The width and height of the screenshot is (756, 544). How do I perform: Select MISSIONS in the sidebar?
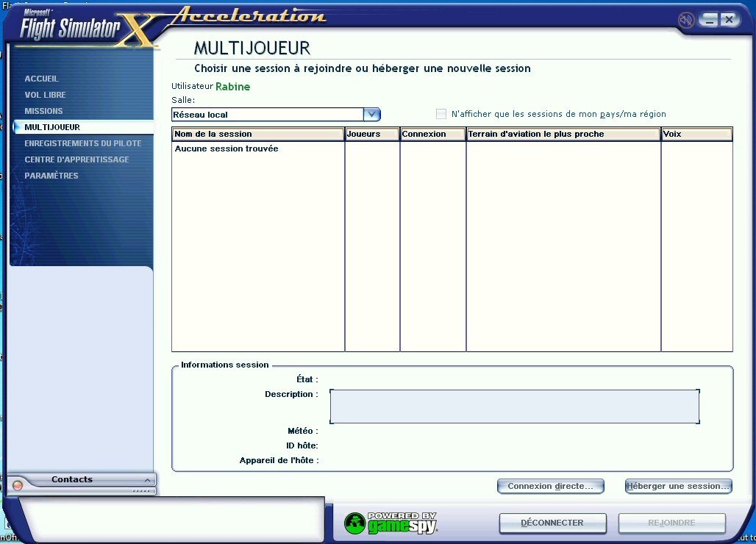44,111
